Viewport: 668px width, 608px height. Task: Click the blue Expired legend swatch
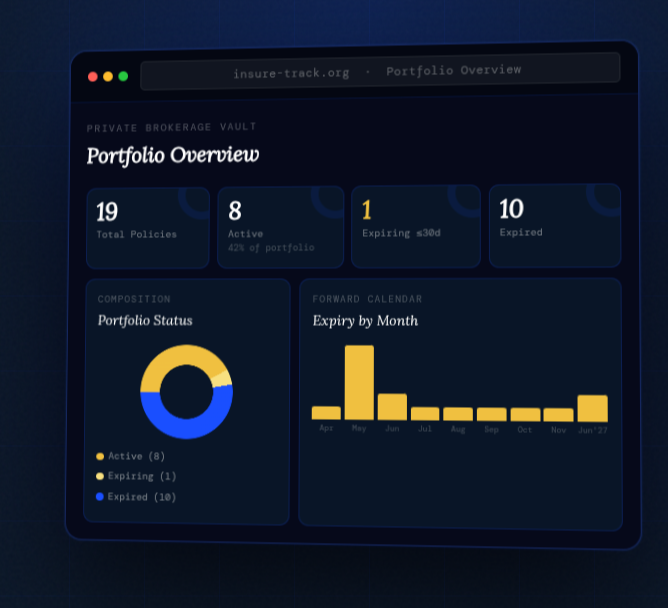(100, 497)
